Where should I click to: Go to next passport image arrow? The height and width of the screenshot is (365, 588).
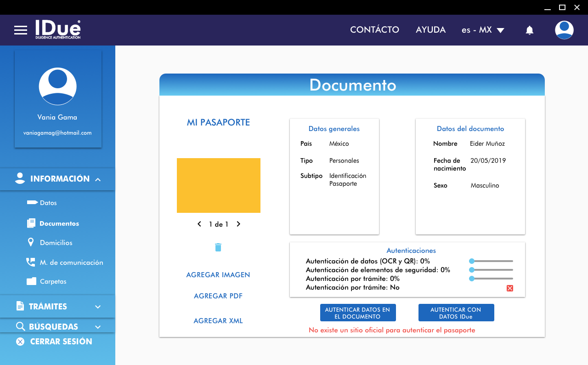238,224
